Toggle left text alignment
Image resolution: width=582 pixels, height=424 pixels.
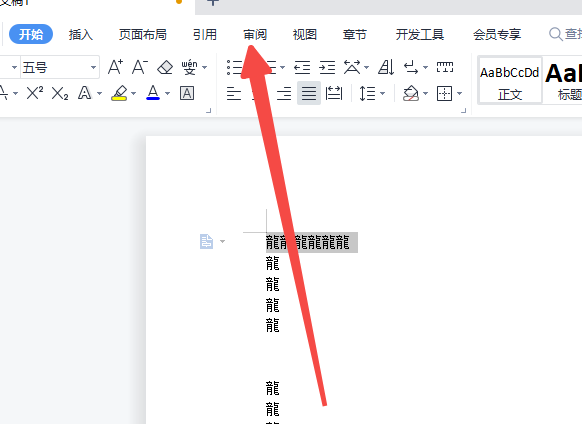coord(234,93)
